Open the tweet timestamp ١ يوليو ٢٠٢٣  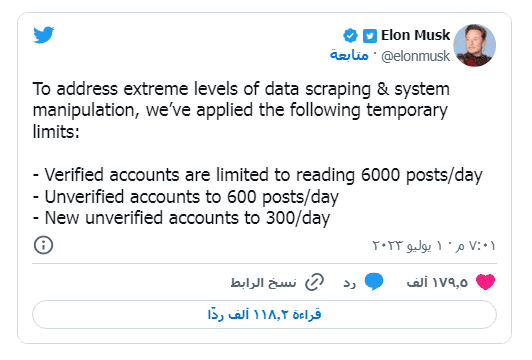pyautogui.click(x=434, y=245)
